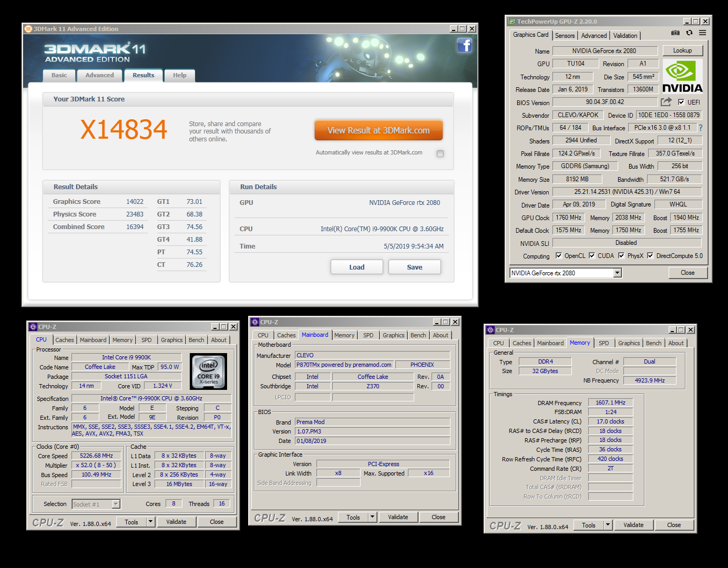Click View Result at 3DMark.com button
This screenshot has height=568, width=728.
pos(378,130)
